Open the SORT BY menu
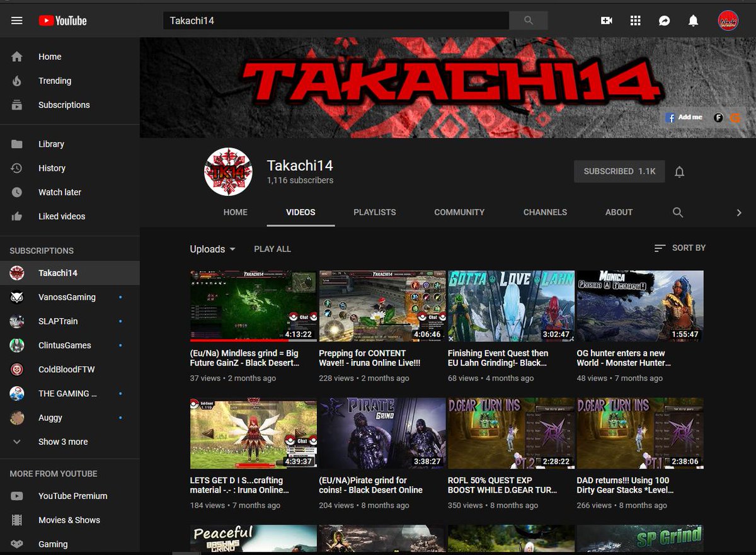This screenshot has width=756, height=555. (680, 248)
